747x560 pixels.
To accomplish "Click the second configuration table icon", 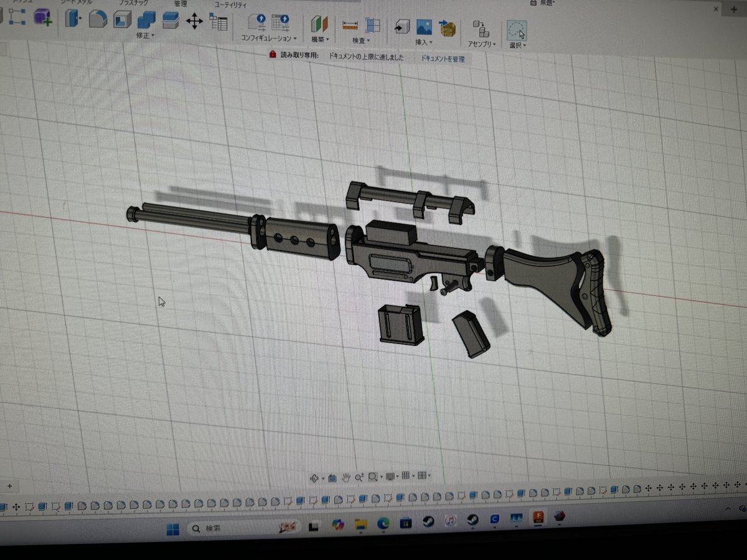I will pos(281,24).
